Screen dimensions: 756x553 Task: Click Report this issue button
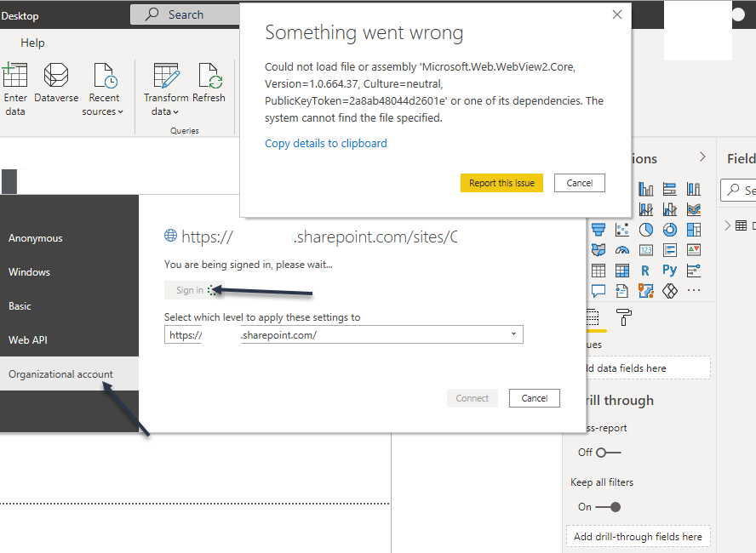click(x=502, y=183)
